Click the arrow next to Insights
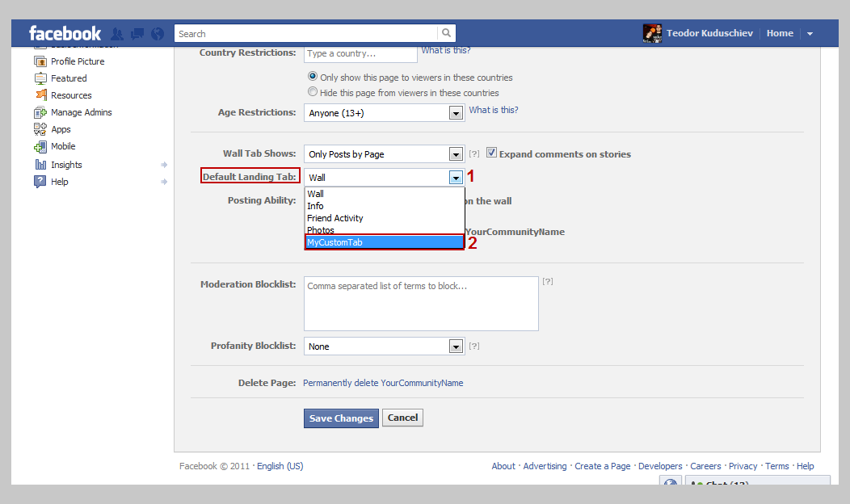The height and width of the screenshot is (504, 850). [164, 165]
